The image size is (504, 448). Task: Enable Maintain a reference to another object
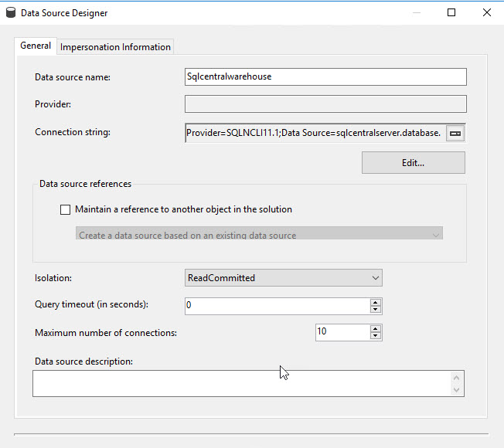coord(65,209)
